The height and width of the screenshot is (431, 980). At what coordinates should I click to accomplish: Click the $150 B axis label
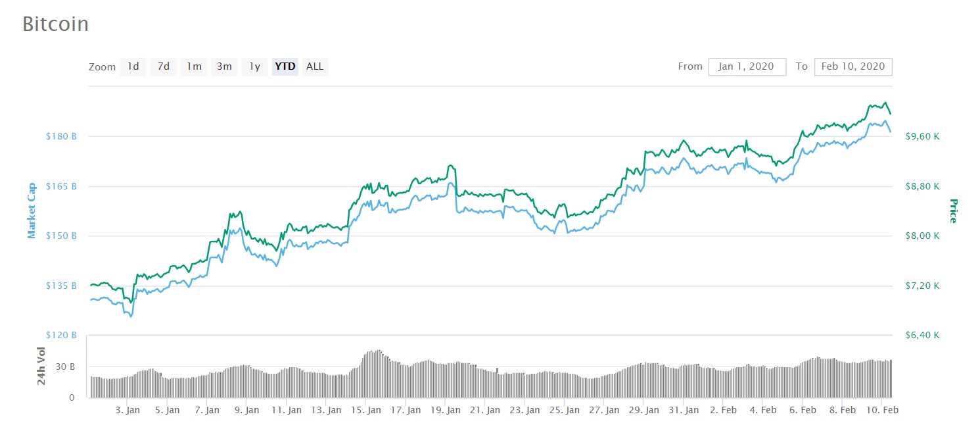point(61,236)
